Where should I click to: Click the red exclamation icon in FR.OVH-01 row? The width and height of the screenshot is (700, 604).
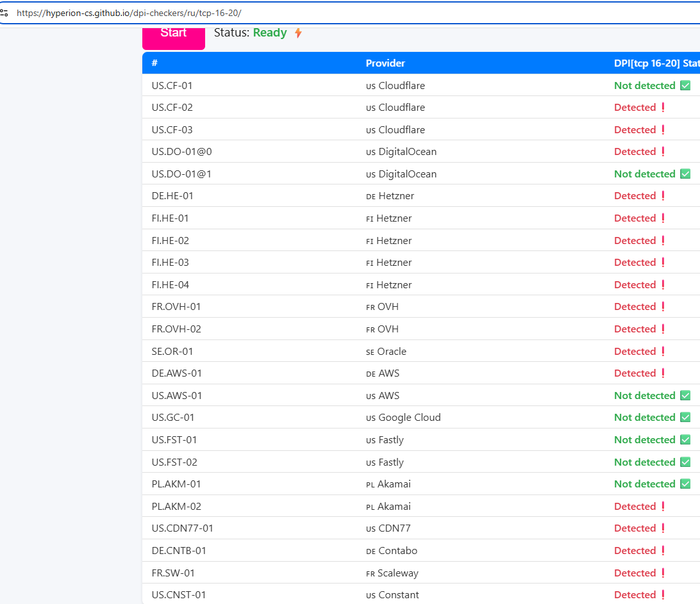[x=663, y=306]
